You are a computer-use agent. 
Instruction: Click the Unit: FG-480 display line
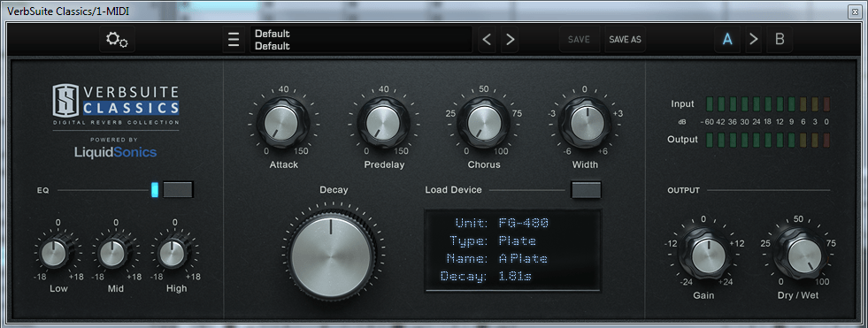tap(502, 223)
